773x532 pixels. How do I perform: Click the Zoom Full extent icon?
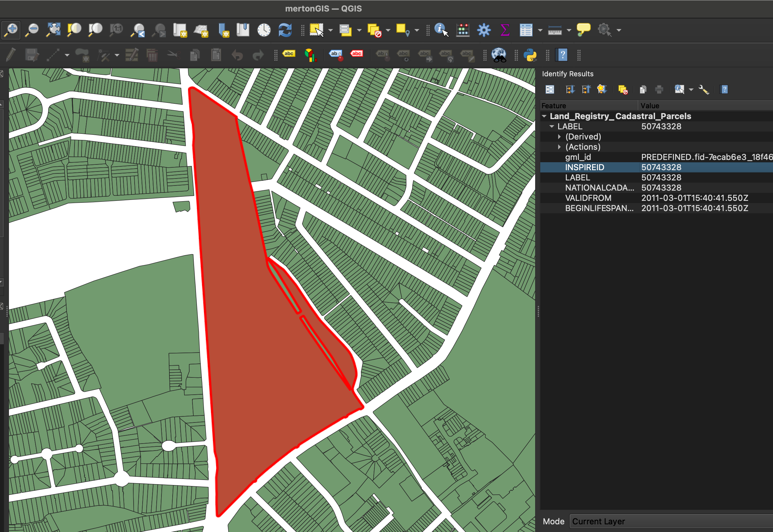[x=53, y=30]
